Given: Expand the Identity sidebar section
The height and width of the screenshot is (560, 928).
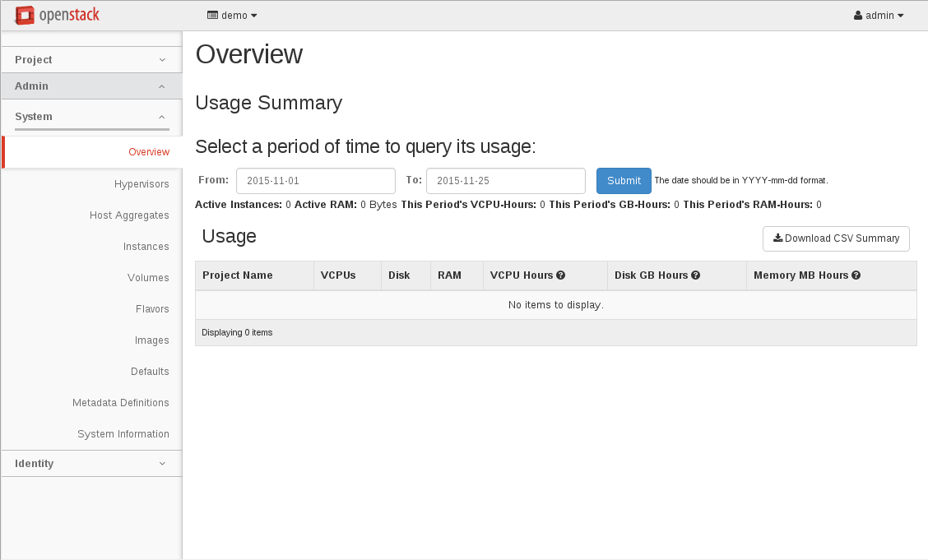Looking at the screenshot, I should coord(90,464).
